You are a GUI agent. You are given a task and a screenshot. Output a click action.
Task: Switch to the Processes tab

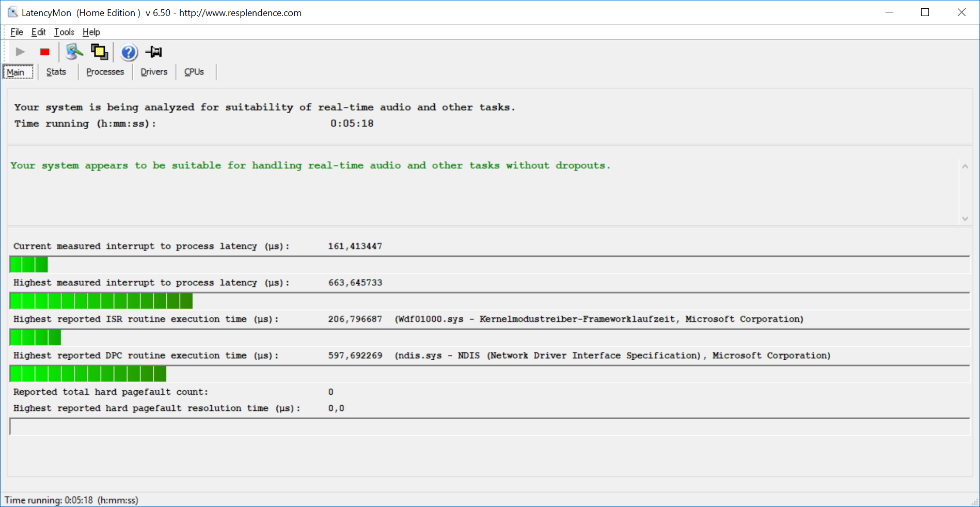point(105,72)
